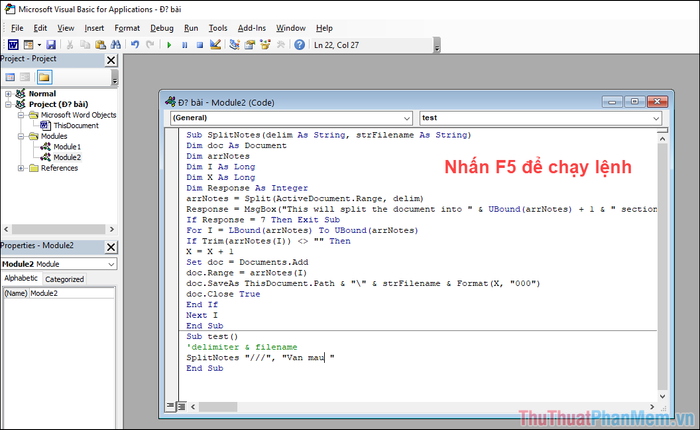Collapse the Modules folder

coord(21,136)
